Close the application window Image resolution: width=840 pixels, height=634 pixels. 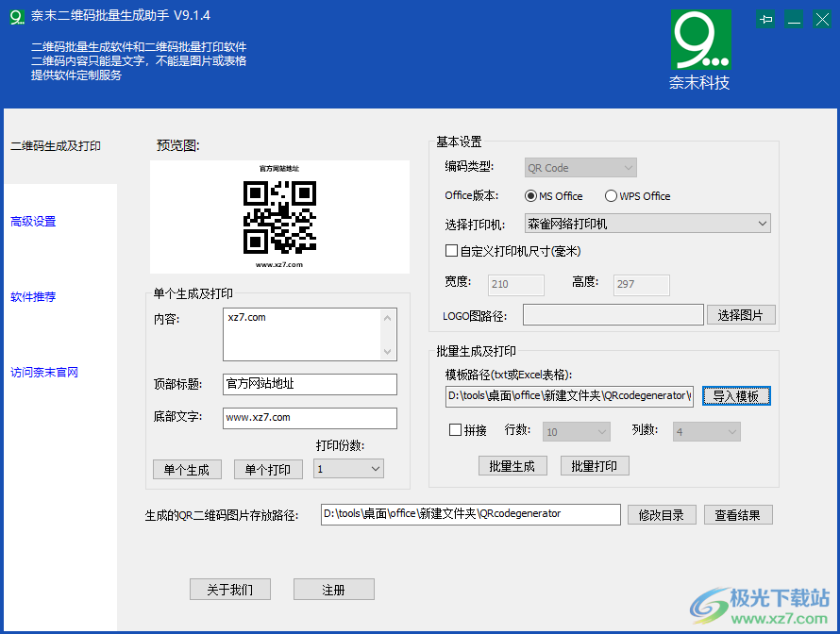822,20
